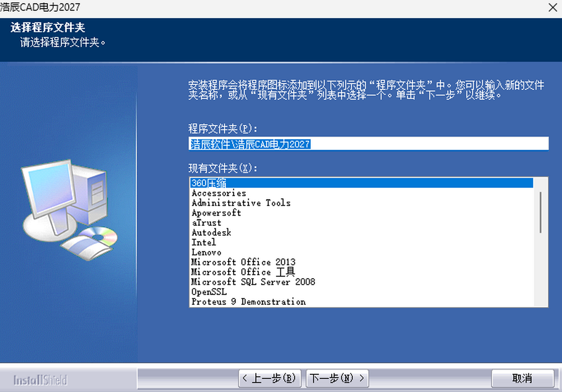Select Microsoft Office 2013 entry

361,262
